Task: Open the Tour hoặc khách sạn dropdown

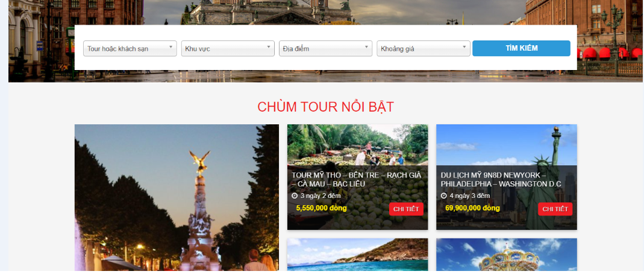Action: pos(130,48)
